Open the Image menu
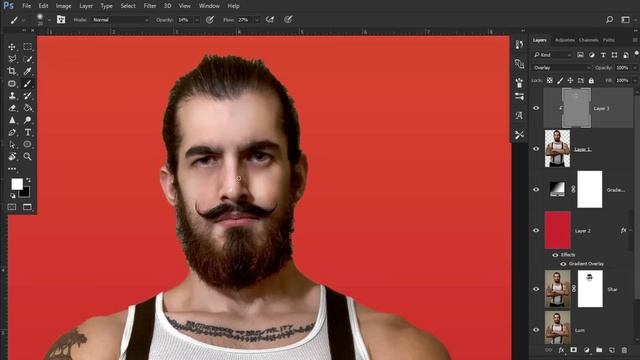The width and height of the screenshot is (640, 360). click(x=63, y=6)
